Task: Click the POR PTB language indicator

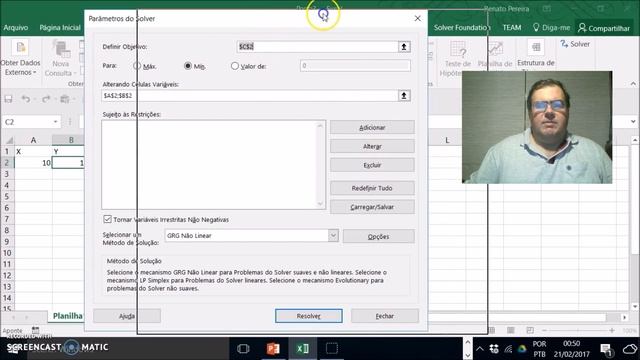Action: [539, 349]
